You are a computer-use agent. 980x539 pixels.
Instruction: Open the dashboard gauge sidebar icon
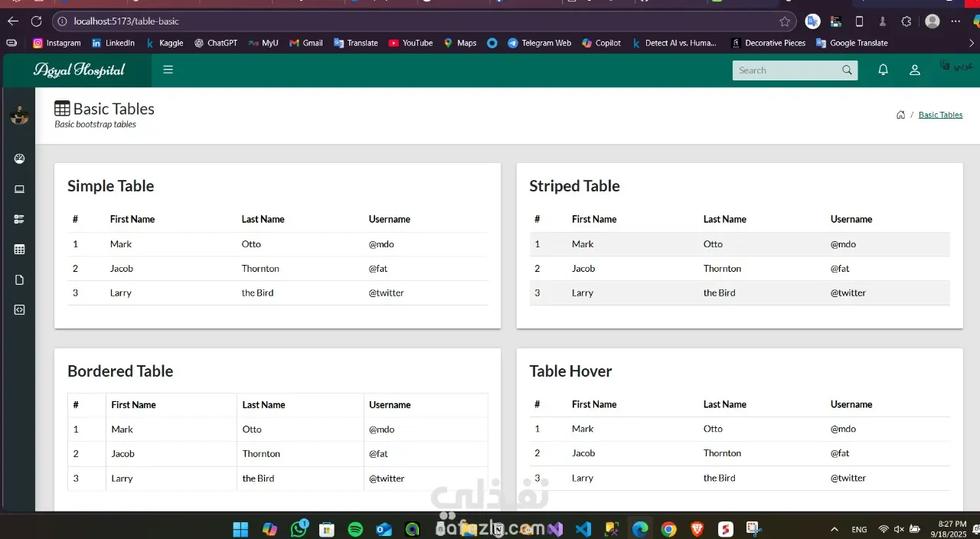point(20,158)
